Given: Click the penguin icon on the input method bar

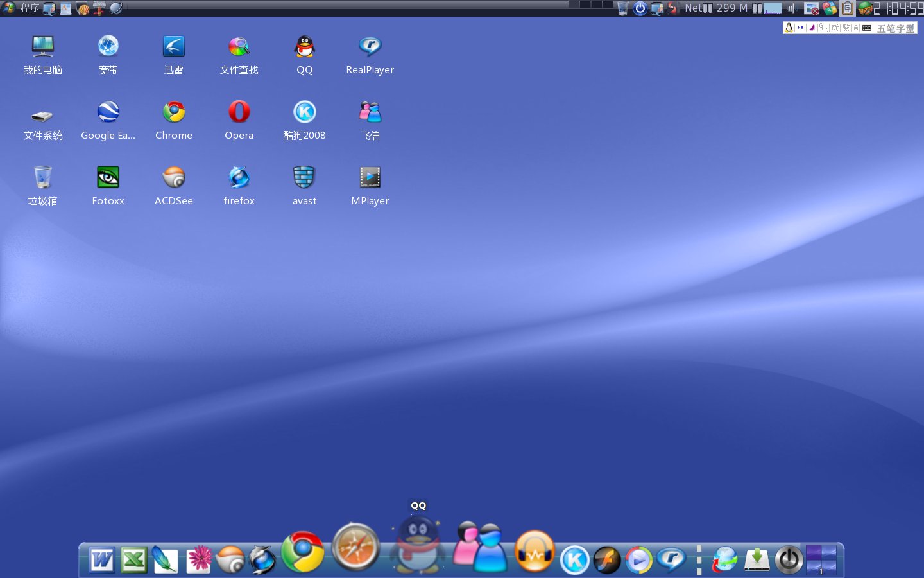Looking at the screenshot, I should point(789,28).
